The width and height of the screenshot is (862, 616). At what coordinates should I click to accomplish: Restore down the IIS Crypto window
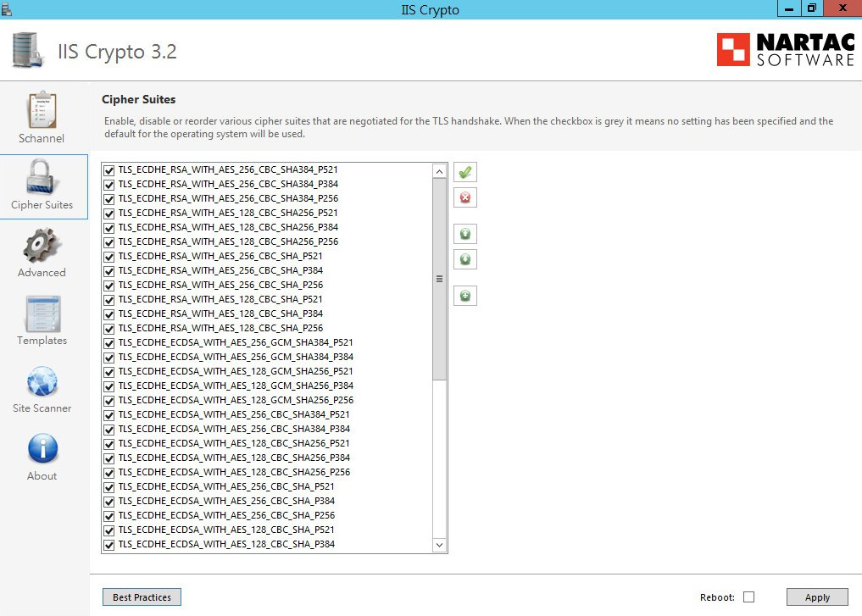click(x=812, y=8)
